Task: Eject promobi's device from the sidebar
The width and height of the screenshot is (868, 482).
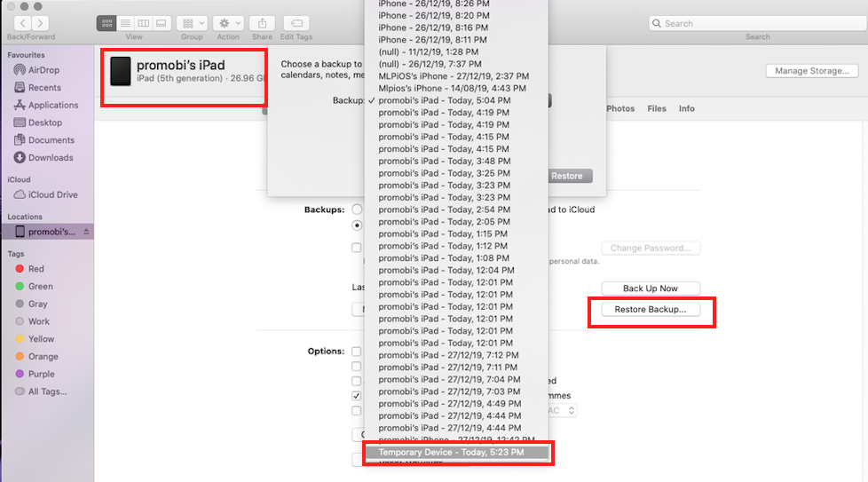Action: pos(86,232)
